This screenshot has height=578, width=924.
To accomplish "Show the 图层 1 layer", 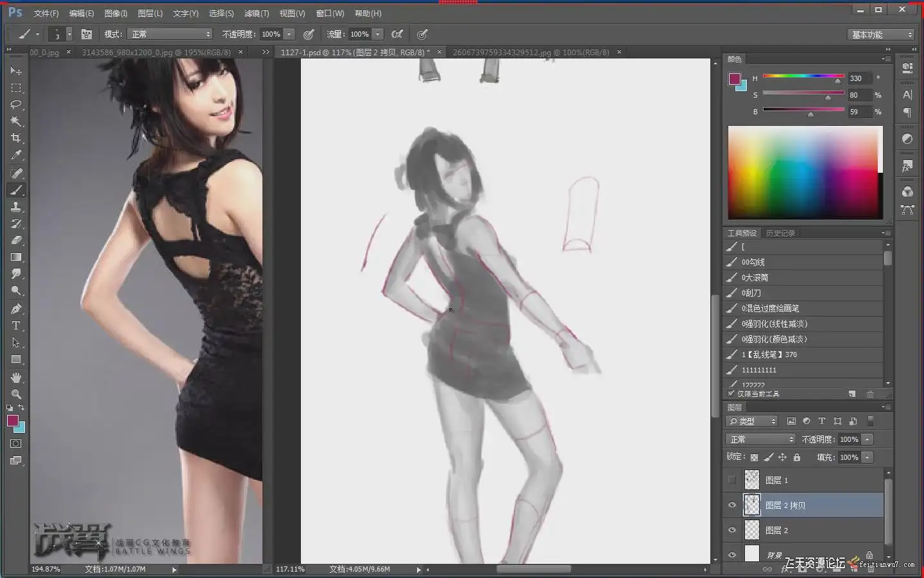I will 732,480.
